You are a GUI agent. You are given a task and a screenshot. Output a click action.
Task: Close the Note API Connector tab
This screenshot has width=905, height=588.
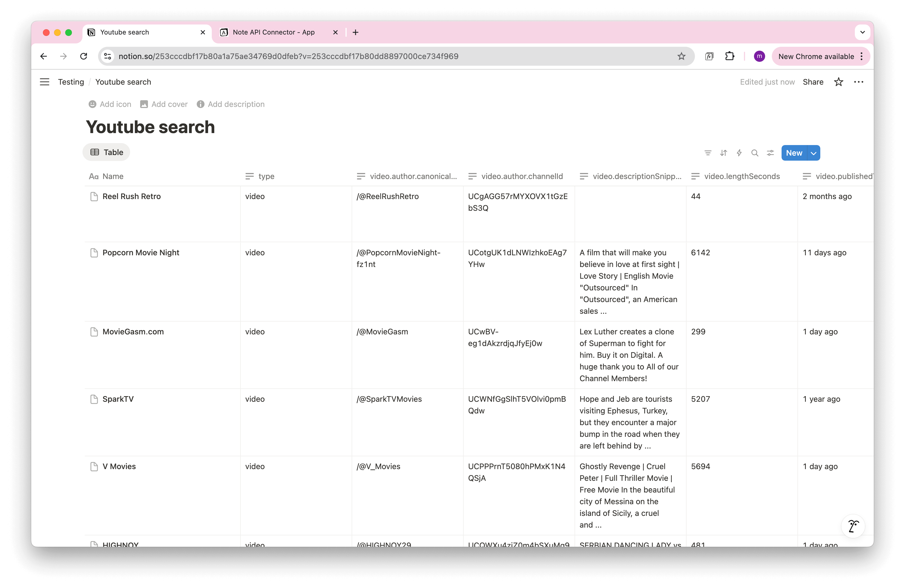(x=335, y=32)
